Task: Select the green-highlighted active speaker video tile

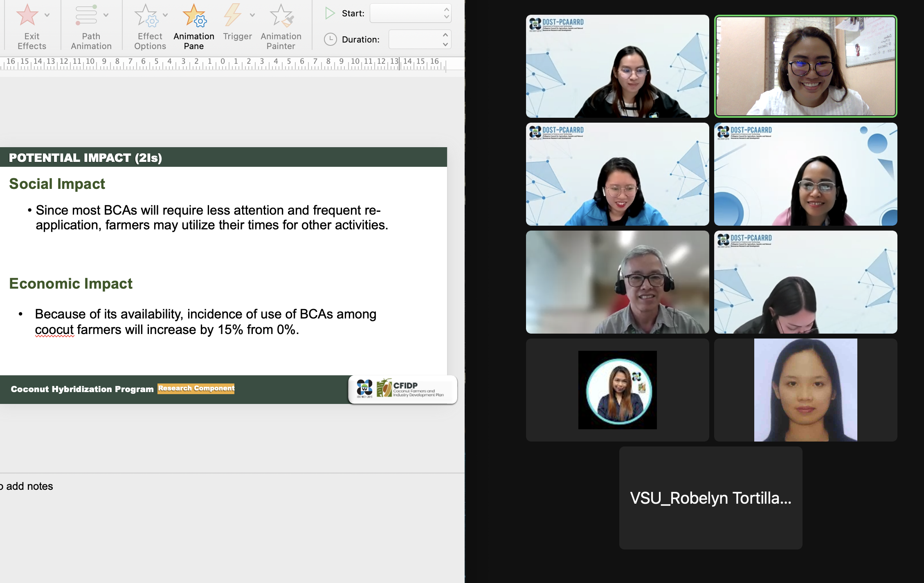Action: tap(805, 66)
